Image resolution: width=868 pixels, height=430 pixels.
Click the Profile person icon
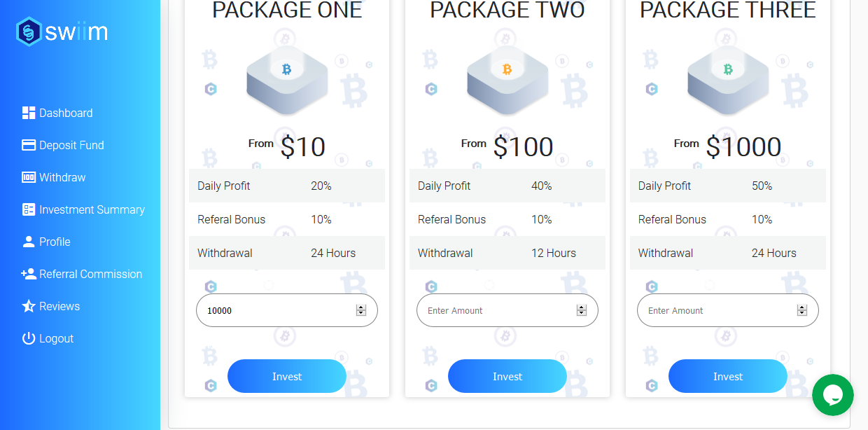coord(29,242)
